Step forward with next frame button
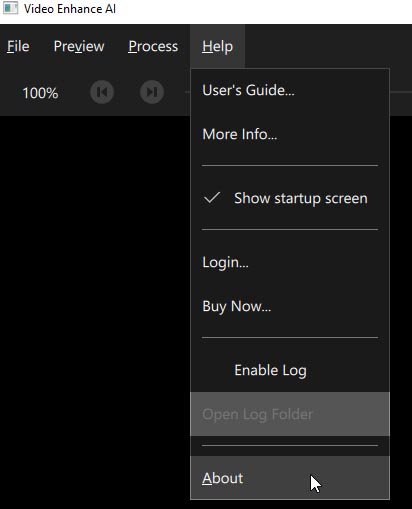 coord(152,92)
